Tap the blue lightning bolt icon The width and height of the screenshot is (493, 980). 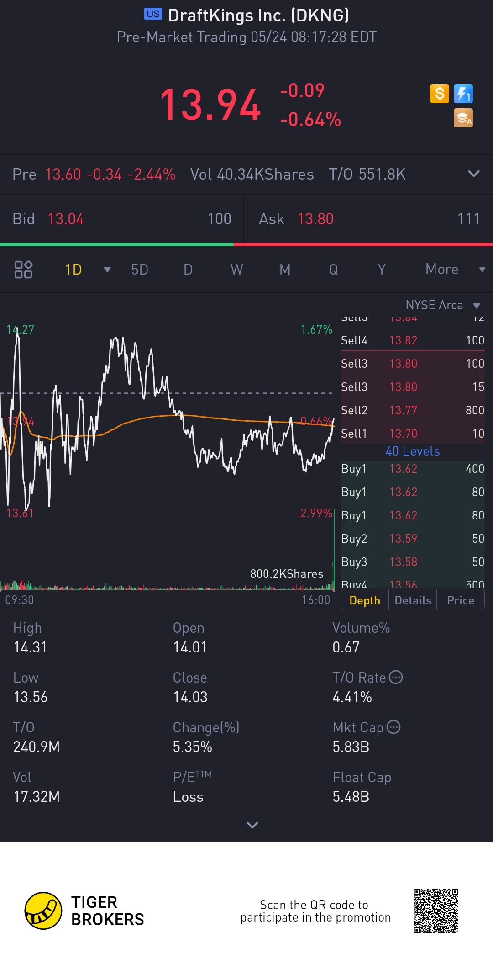click(463, 94)
